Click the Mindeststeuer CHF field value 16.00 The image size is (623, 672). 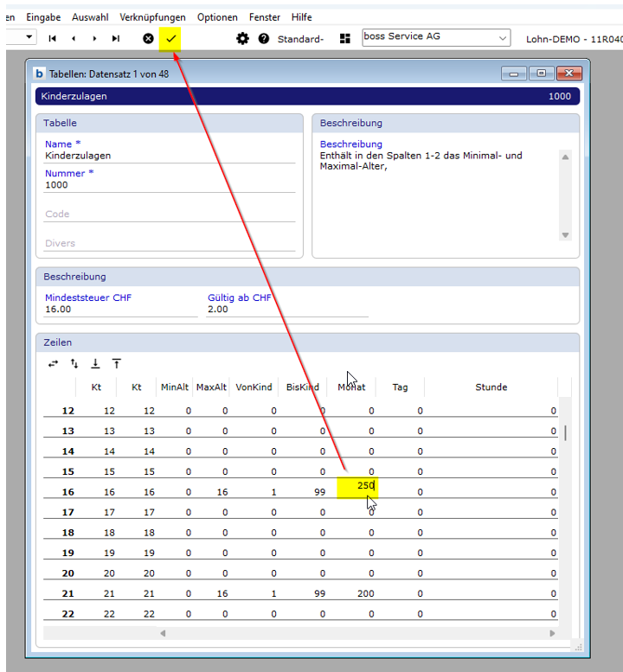pos(121,309)
